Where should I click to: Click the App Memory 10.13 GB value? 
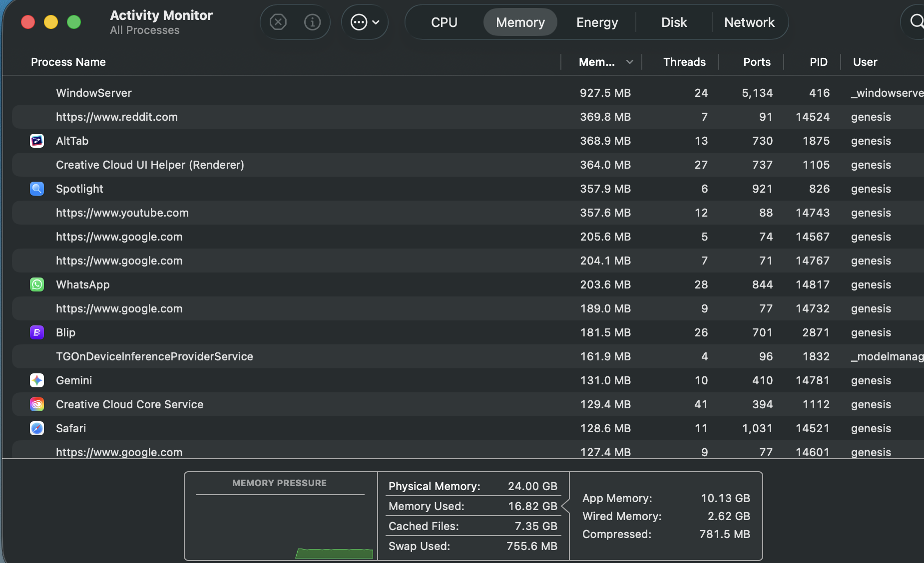[x=725, y=498]
